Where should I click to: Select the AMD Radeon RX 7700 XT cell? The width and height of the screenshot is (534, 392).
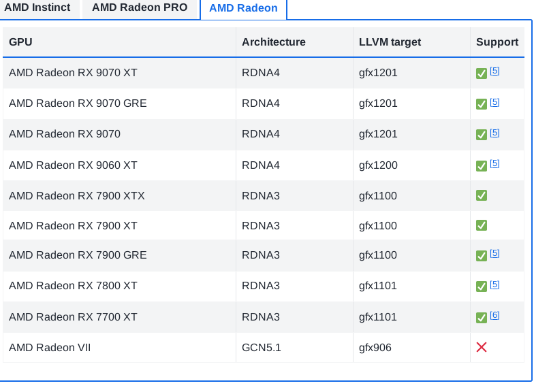pyautogui.click(x=119, y=317)
